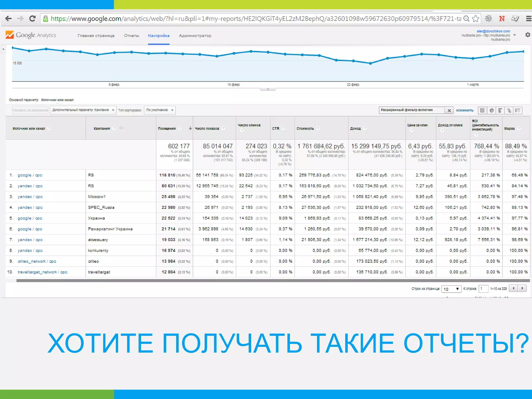Click the go-to-row input field
The height and width of the screenshot is (399, 532).
point(483,289)
